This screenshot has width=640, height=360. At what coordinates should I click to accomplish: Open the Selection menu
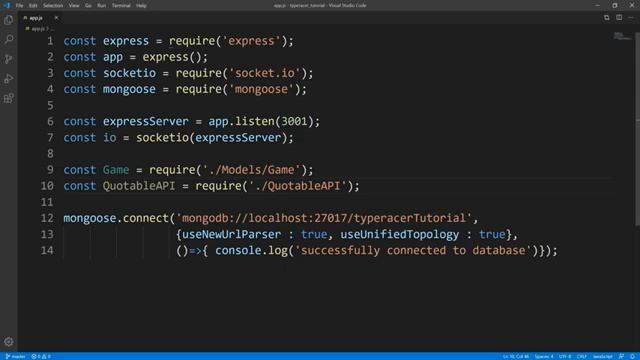tap(53, 6)
